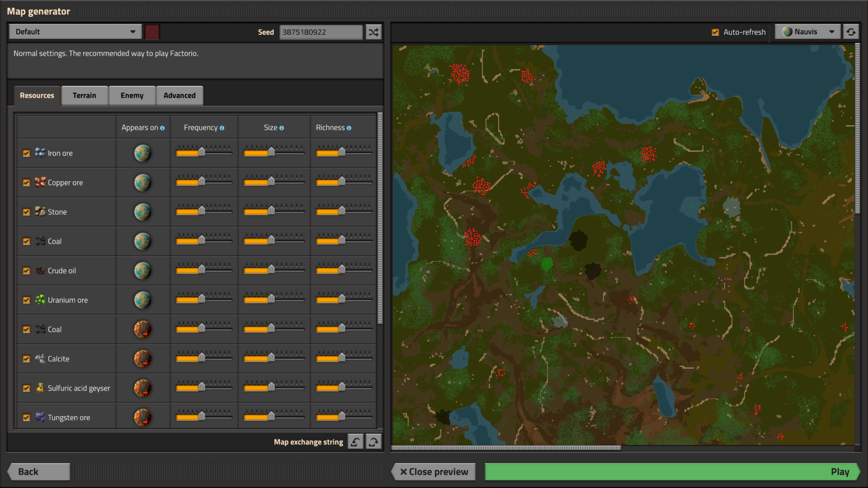Screen dimensions: 868x488
Task: Click the refresh map preview icon
Action: [851, 32]
